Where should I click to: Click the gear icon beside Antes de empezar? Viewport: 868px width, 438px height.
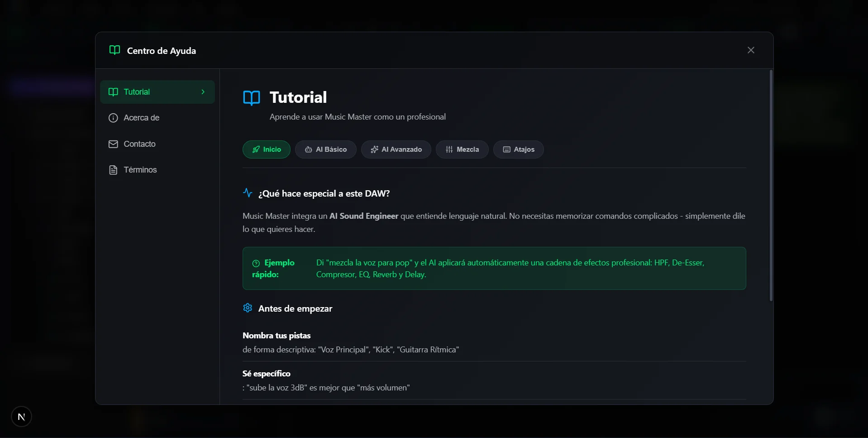pyautogui.click(x=248, y=308)
